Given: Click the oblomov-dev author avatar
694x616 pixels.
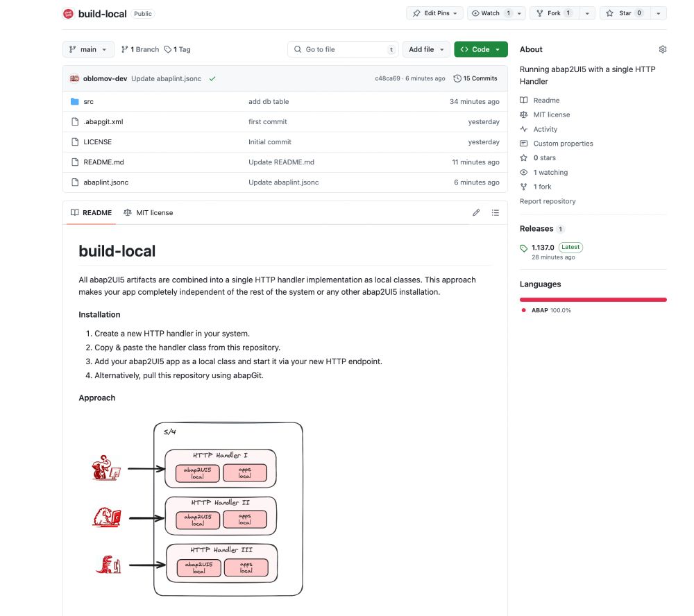Looking at the screenshot, I should [74, 78].
